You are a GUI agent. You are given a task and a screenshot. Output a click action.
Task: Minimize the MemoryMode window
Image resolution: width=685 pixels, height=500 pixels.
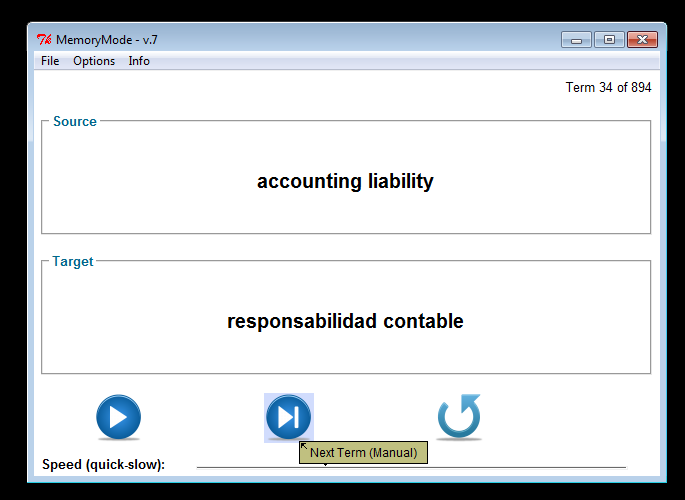576,40
